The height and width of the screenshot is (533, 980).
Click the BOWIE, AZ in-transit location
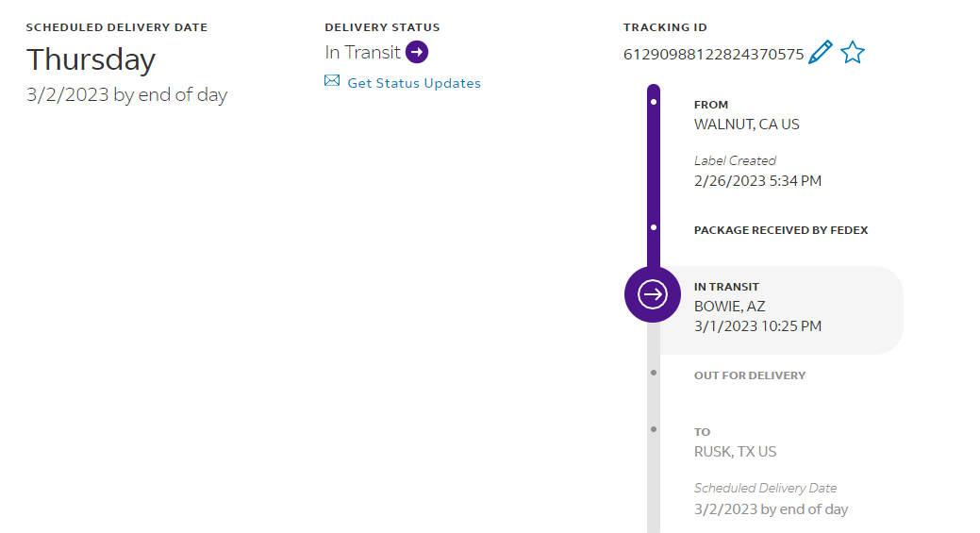coord(730,307)
